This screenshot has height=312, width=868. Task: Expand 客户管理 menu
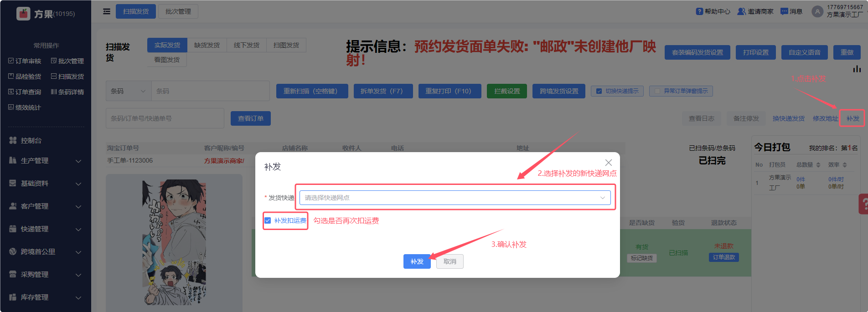tap(46, 206)
